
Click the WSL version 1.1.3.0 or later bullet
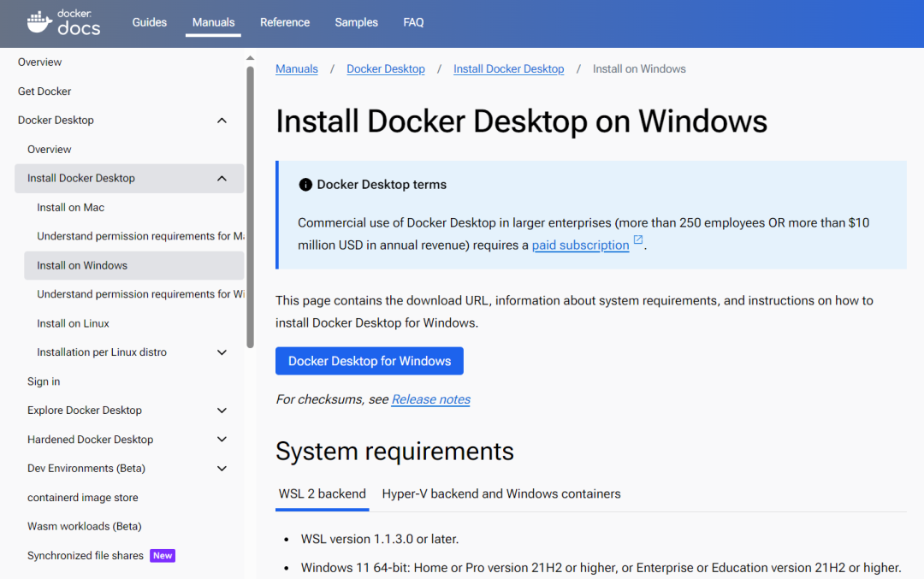pos(380,539)
